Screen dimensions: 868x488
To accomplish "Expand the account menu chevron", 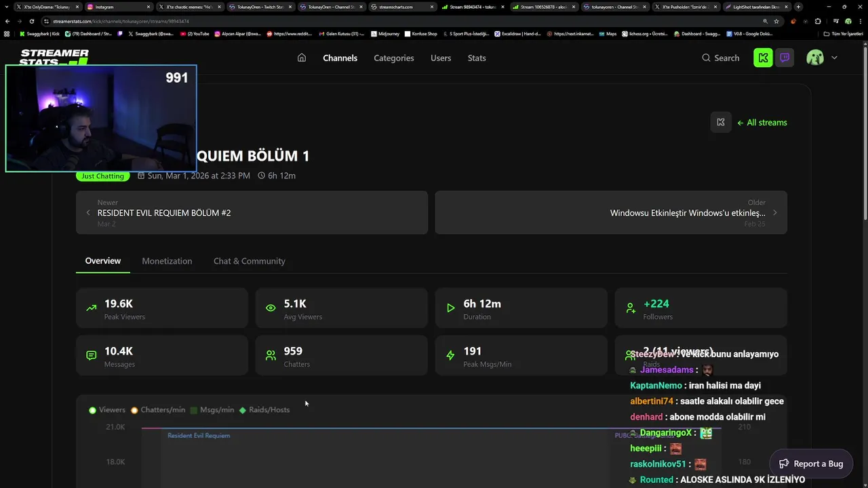I will 834,58.
